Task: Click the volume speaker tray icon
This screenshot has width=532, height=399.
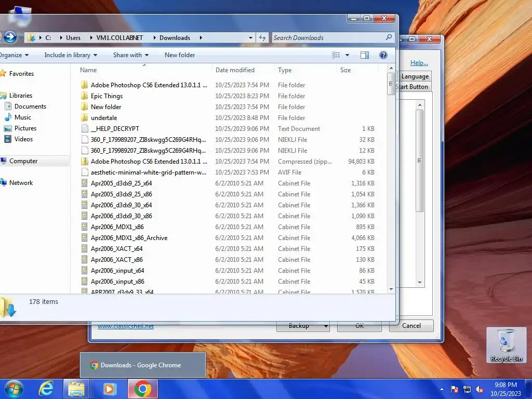Action: (480, 389)
